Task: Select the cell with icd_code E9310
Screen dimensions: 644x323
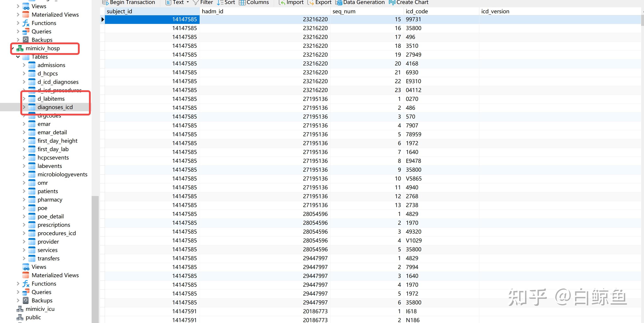Action: 413,81
